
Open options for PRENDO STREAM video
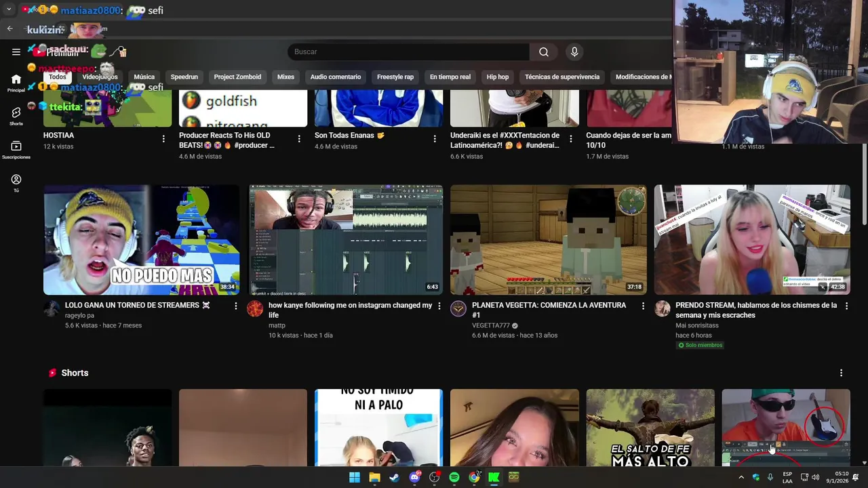[x=846, y=306]
